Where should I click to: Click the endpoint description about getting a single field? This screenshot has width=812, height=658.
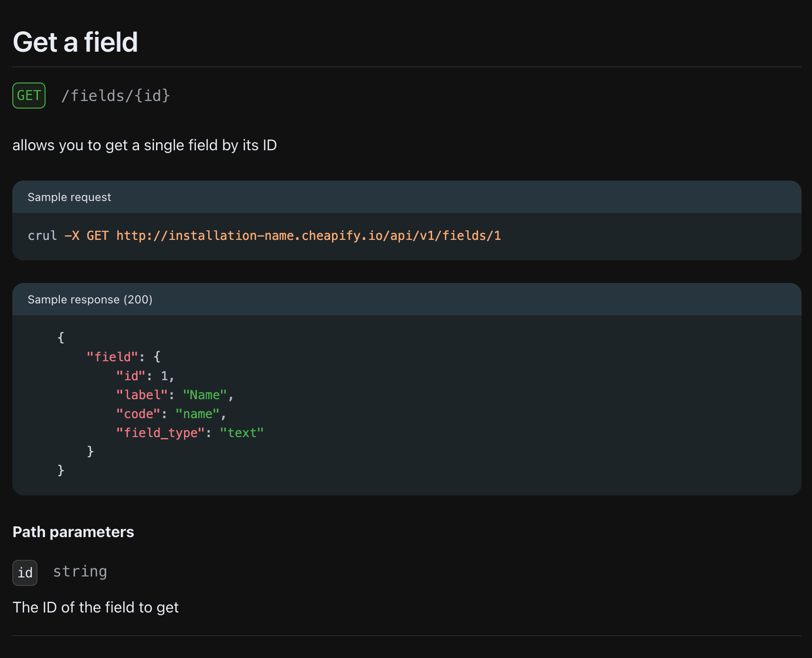(145, 145)
